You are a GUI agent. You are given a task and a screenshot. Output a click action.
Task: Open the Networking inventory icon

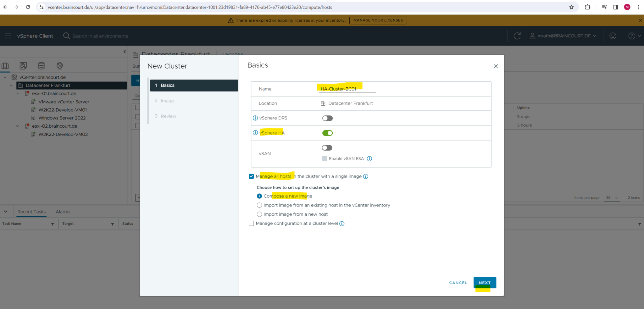(x=59, y=66)
